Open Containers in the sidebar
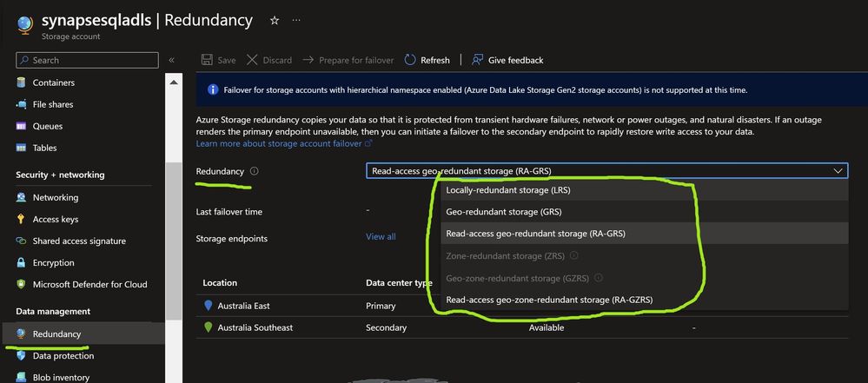This screenshot has width=868, height=383. tap(53, 83)
